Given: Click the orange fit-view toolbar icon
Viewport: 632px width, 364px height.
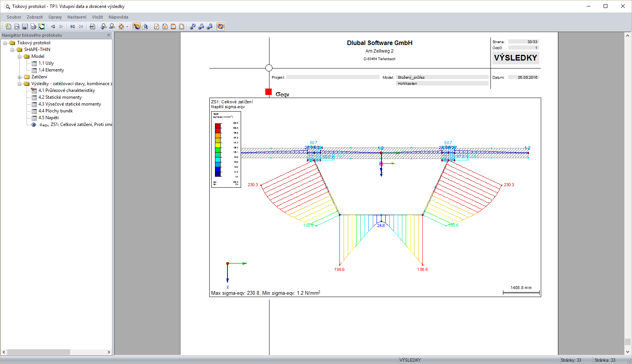Looking at the screenshot, I should 121,26.
